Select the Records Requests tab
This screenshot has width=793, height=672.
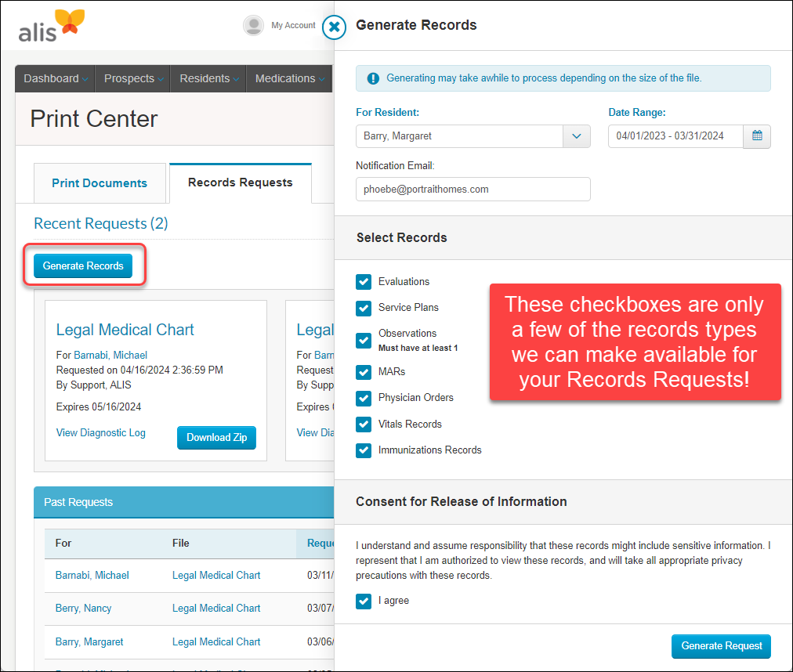coord(241,182)
